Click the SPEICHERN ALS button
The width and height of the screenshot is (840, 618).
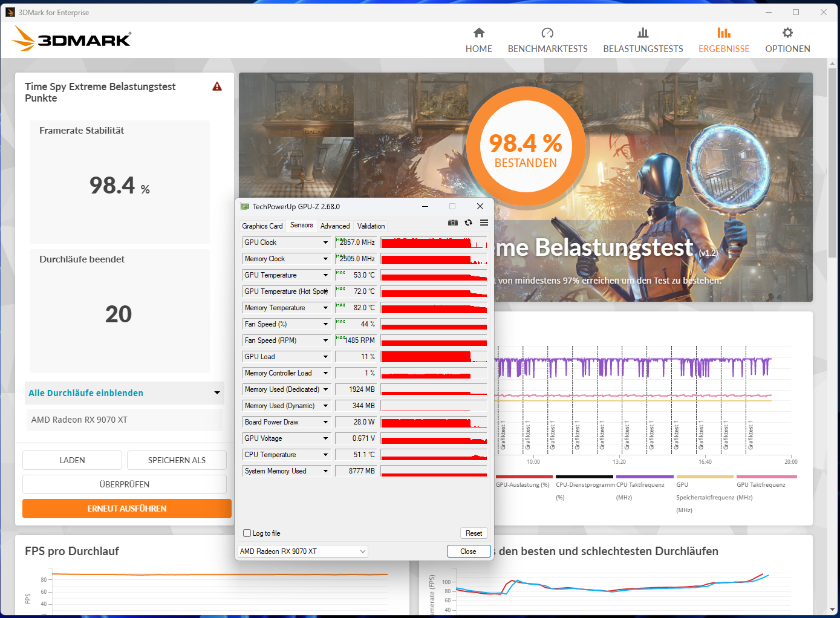177,460
